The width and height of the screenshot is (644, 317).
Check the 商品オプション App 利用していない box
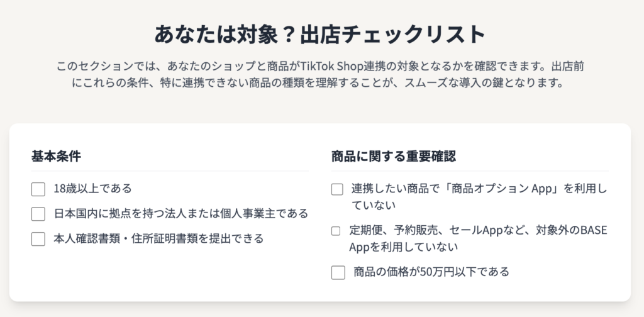pyautogui.click(x=337, y=189)
